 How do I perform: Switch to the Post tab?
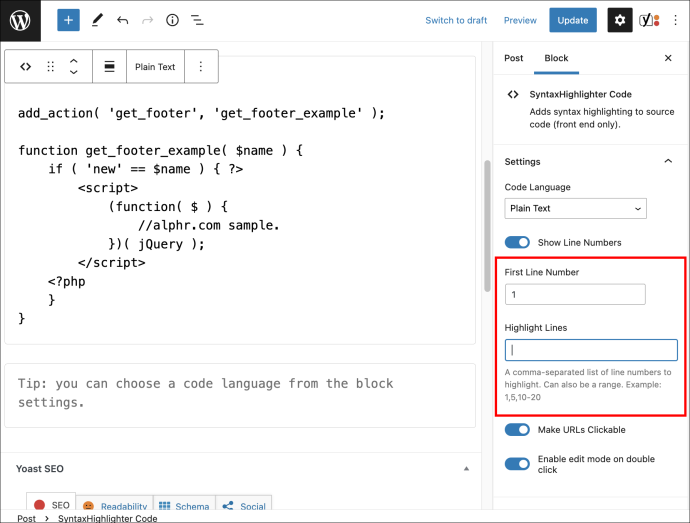point(514,58)
